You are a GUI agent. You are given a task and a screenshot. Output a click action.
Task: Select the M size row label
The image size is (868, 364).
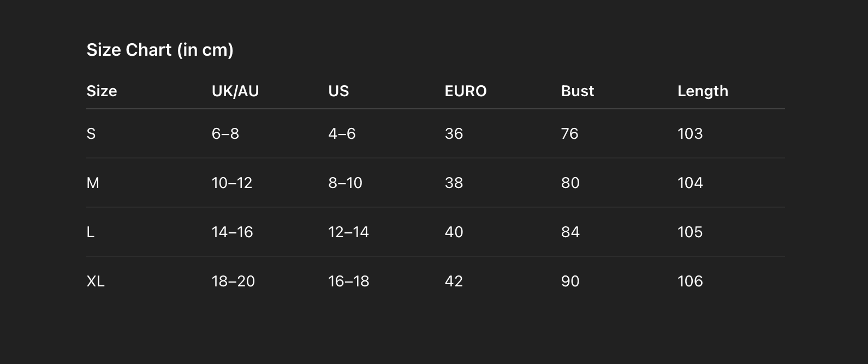point(93,183)
